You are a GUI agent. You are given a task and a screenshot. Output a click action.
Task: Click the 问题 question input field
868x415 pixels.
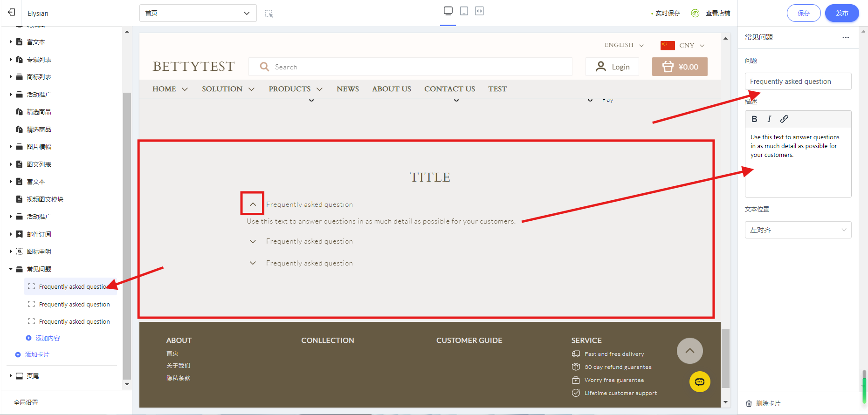tap(798, 82)
